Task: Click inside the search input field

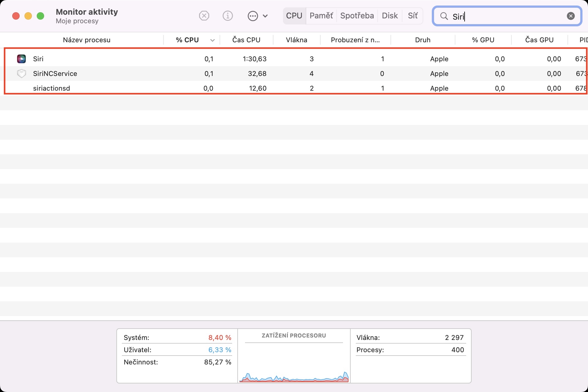Action: tap(508, 16)
